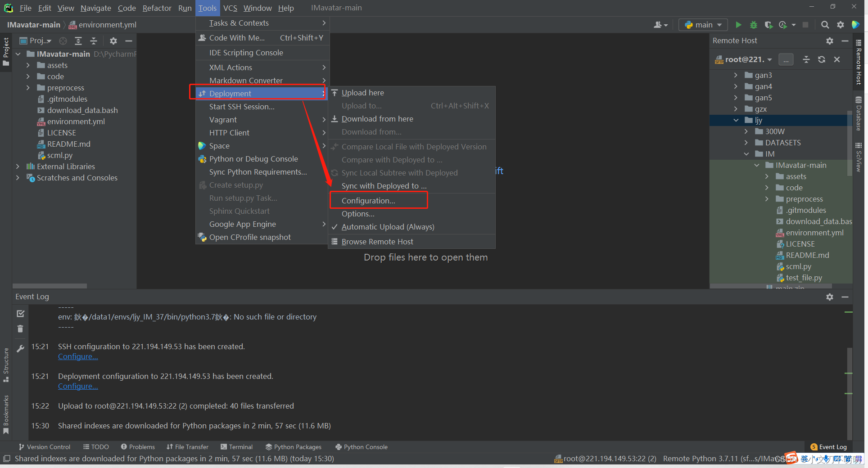
Task: Disconnect remote host with X icon
Action: coord(837,59)
